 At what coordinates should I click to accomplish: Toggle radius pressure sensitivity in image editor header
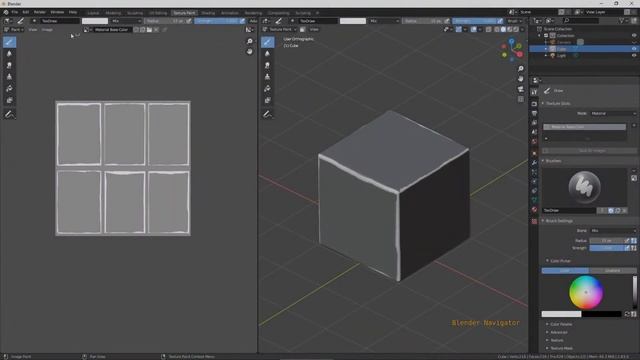pyautogui.click(x=189, y=21)
